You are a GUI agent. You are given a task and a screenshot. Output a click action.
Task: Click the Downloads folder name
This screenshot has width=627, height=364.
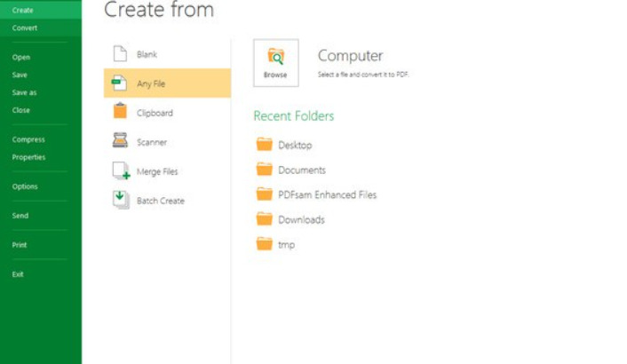[x=301, y=220]
